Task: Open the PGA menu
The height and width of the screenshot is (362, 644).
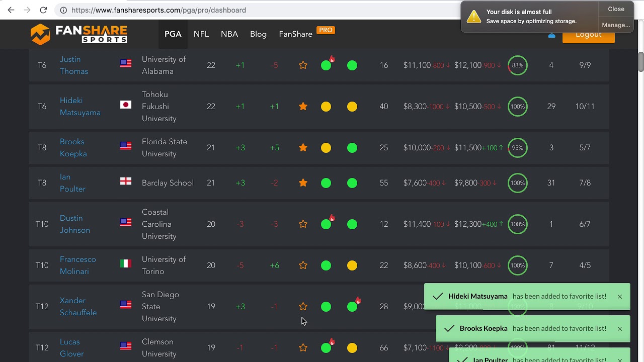Action: point(173,34)
